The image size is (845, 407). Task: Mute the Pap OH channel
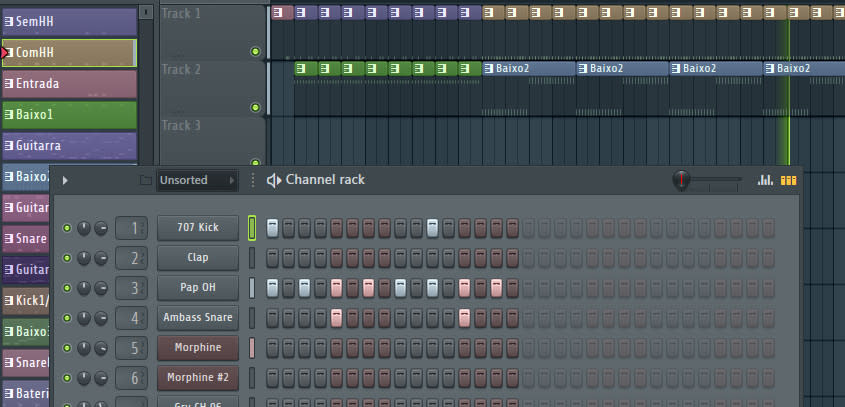67,288
